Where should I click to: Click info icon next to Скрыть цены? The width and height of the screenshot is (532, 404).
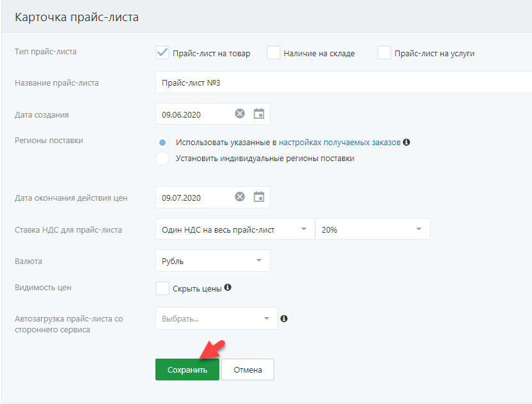pos(228,288)
